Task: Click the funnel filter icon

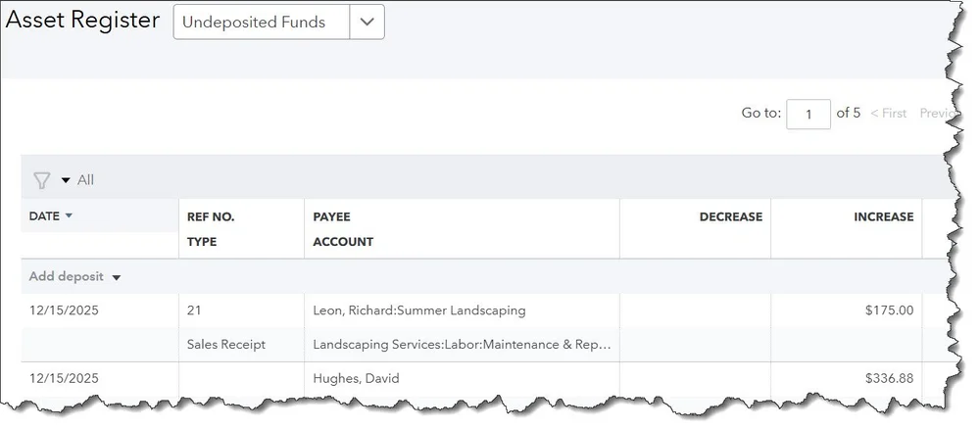Action: [x=41, y=180]
